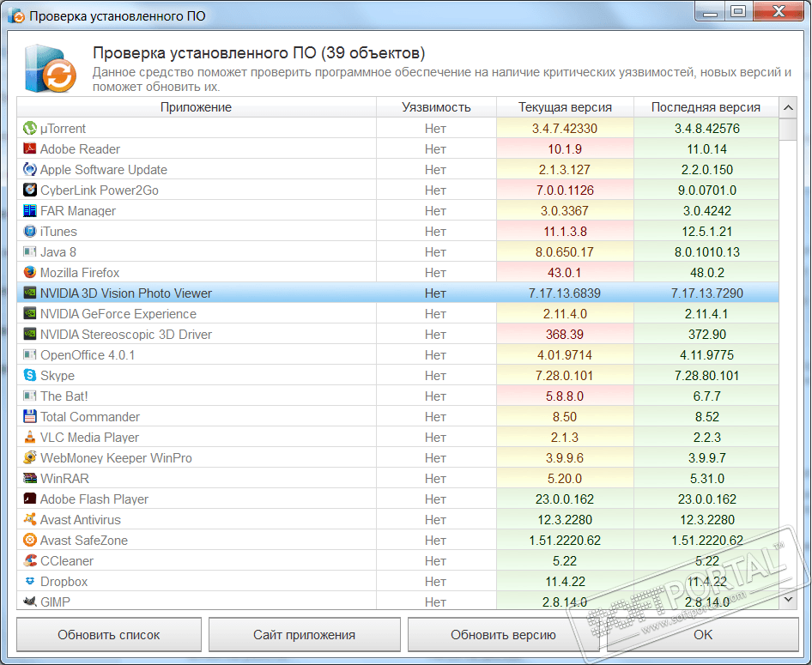Viewport: 812px width, 665px height.
Task: Confirm with the OK button
Action: click(x=703, y=634)
